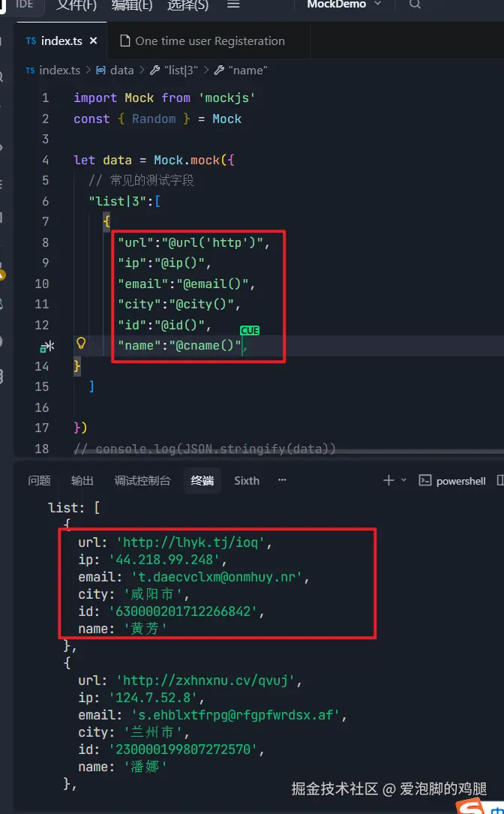Click the powershell terminal prompt icon
Image resolution: width=504 pixels, height=814 pixels.
tap(425, 480)
